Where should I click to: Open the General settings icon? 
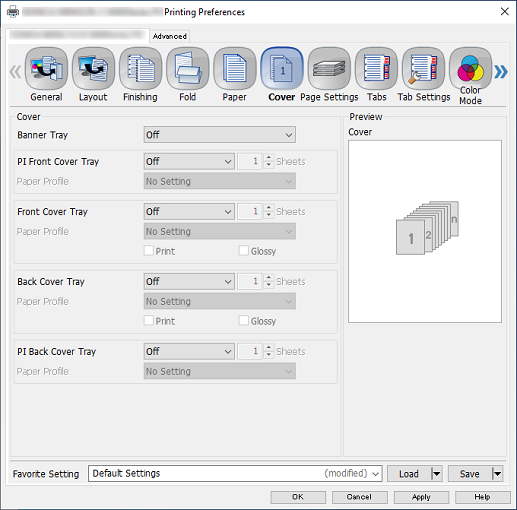46,69
